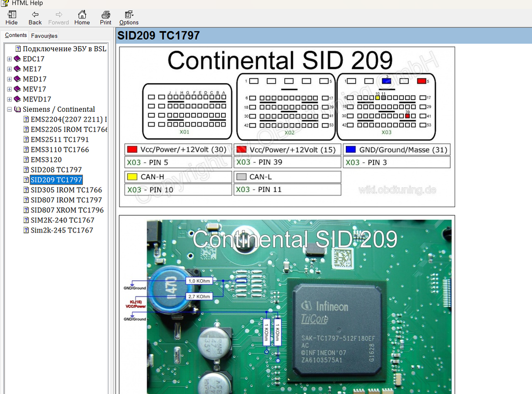Click the X03 - PIN 3 cell
The height and width of the screenshot is (394, 532).
(397, 162)
